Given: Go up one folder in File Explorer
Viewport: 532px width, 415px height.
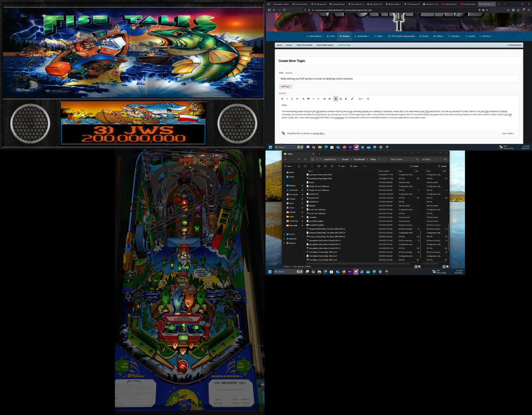Looking at the screenshot, I should click(298, 159).
